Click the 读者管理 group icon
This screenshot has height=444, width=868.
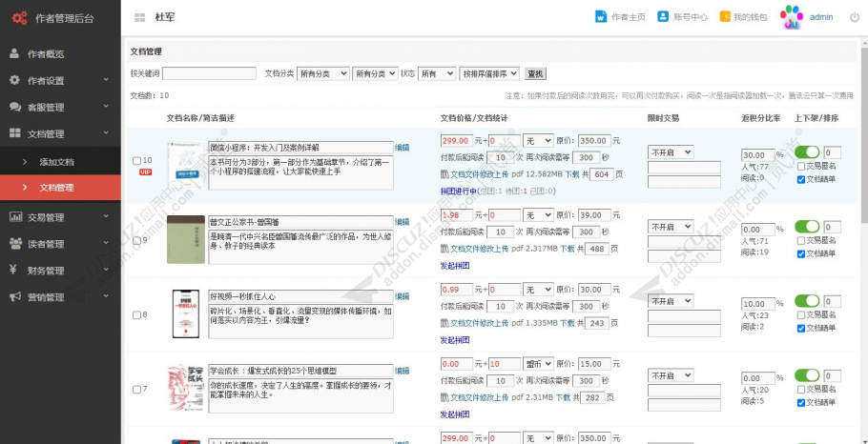coord(15,243)
